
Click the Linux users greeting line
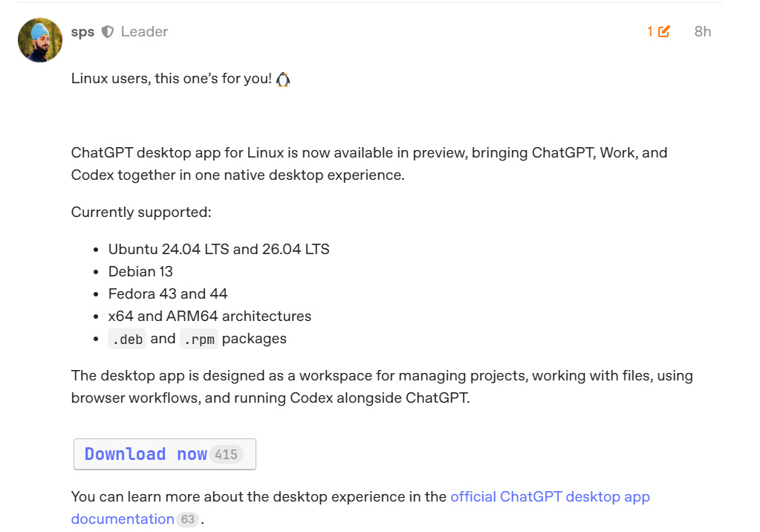(181, 79)
